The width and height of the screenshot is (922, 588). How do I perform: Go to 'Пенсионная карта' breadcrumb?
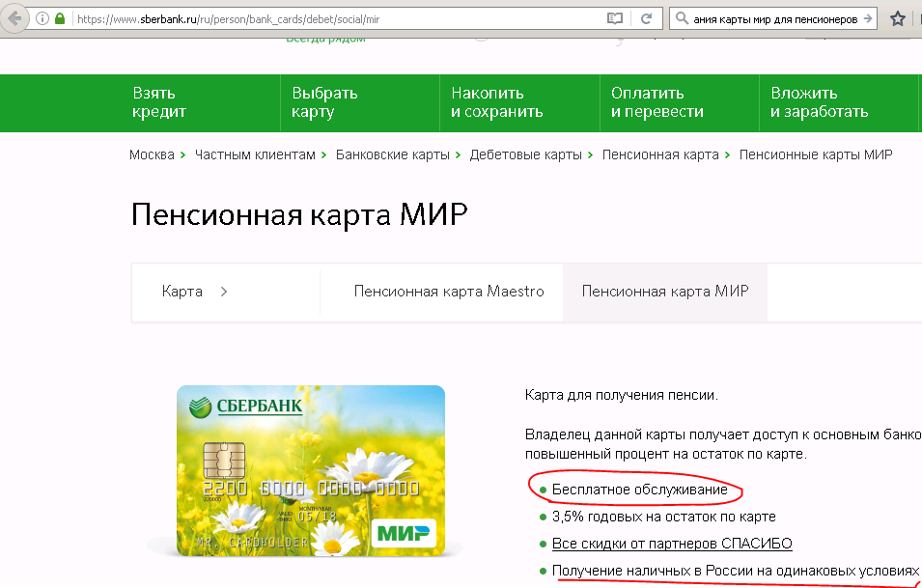click(x=660, y=154)
